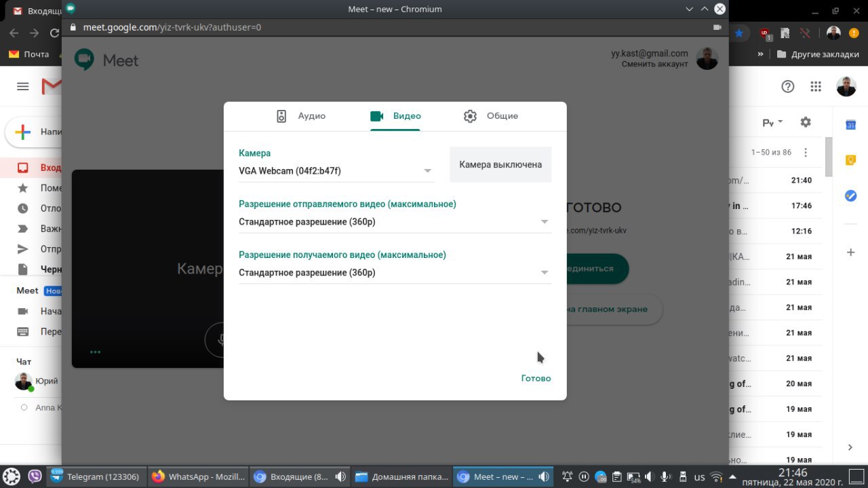Image resolution: width=868 pixels, height=488 pixels.
Task: Expand the send video resolution dropdown
Action: pos(395,222)
